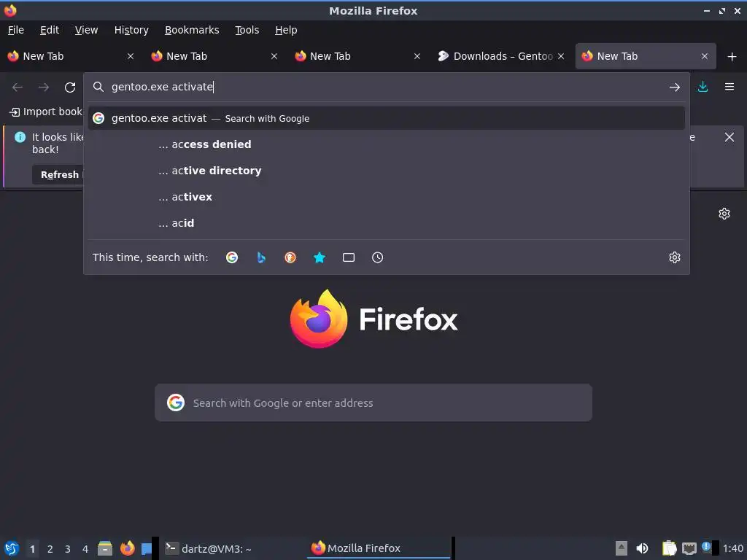747x560 pixels.
Task: Open the network status tray icon
Action: [689, 548]
